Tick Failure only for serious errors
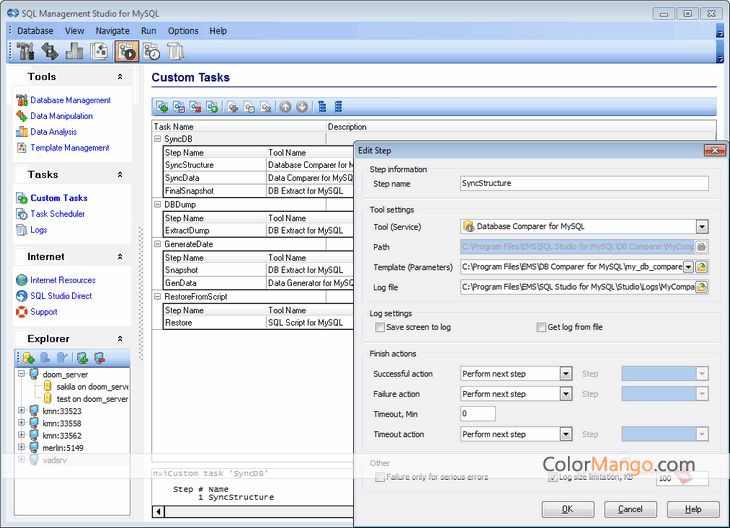The height and width of the screenshot is (528, 730). click(380, 477)
